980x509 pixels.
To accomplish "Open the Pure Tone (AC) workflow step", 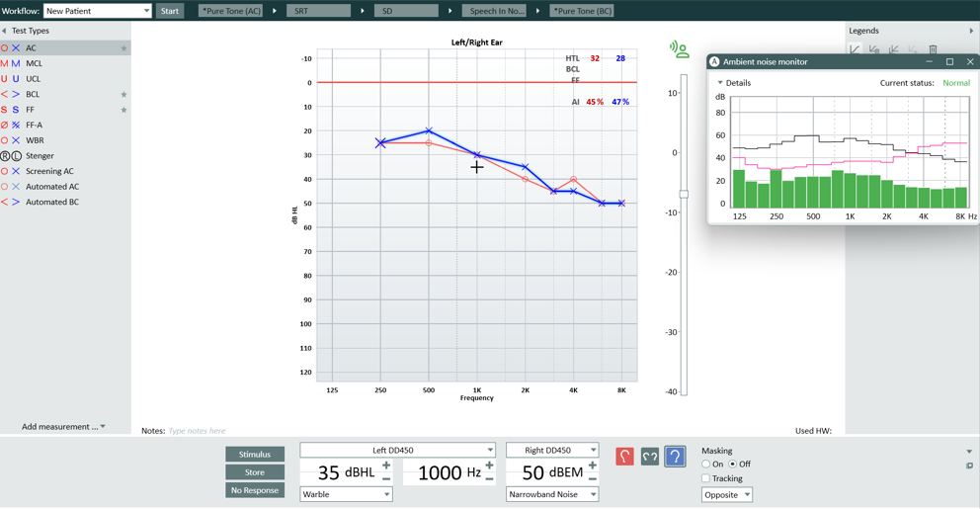I will [231, 11].
